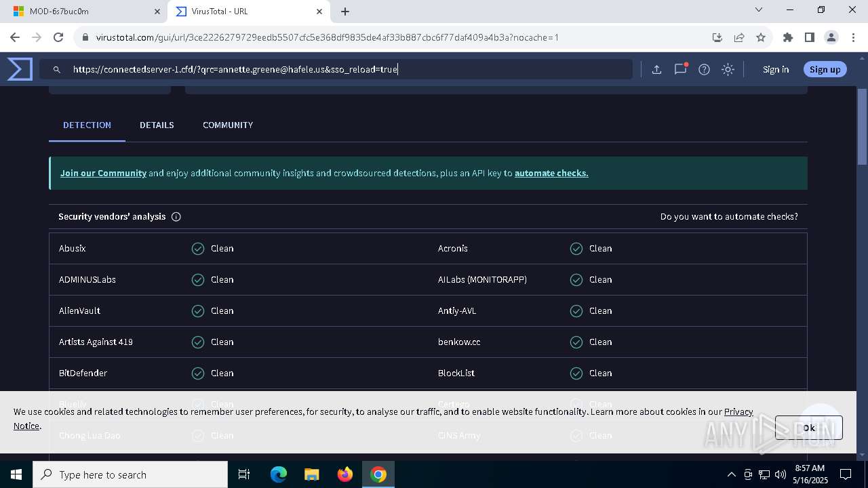Open File Explorer from the taskbar
Viewport: 868px width, 488px height.
[x=311, y=474]
